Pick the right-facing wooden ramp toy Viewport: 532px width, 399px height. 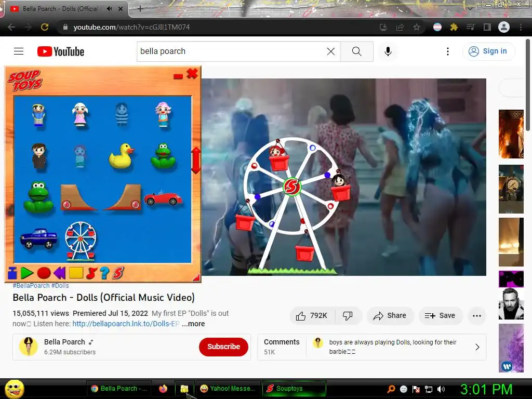click(123, 197)
